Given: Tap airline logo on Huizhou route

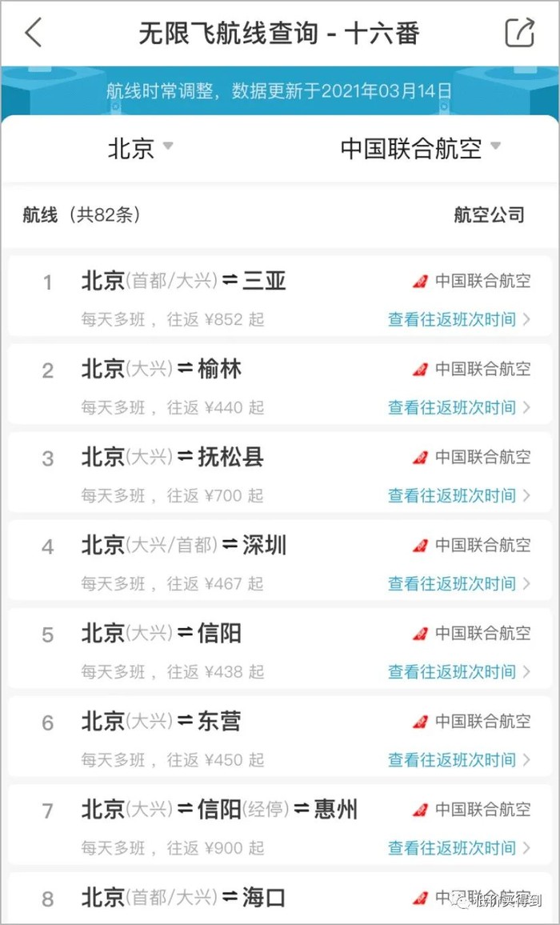Looking at the screenshot, I should tap(420, 809).
